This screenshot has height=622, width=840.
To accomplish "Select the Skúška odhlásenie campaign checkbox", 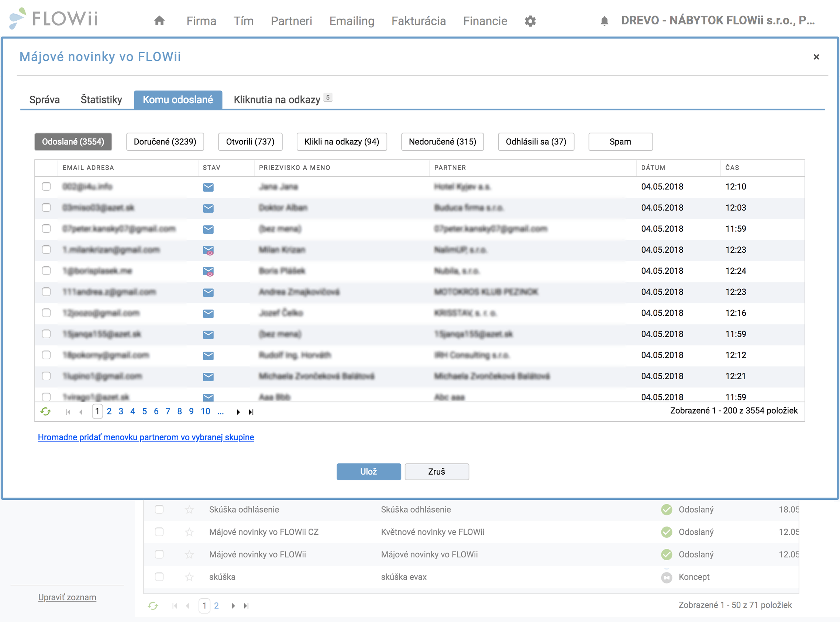I will 159,509.
